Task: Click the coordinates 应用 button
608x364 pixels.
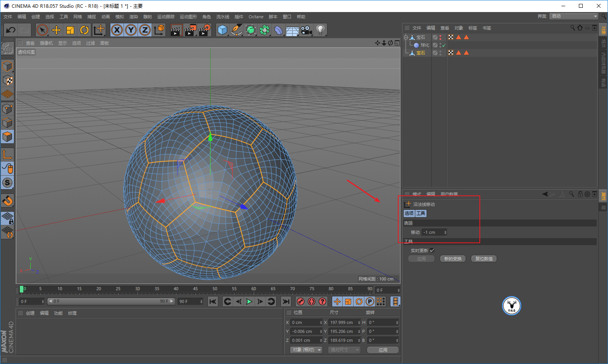Action: (x=383, y=350)
